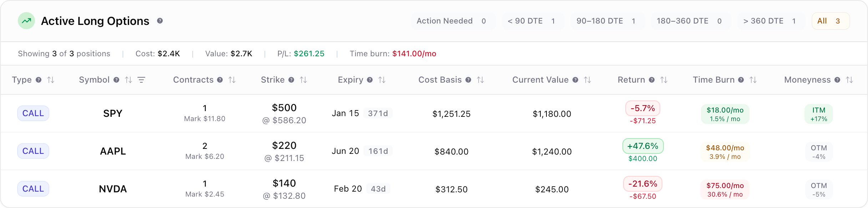Sort by the Strike column arrows
This screenshot has width=868, height=208.
pos(303,80)
